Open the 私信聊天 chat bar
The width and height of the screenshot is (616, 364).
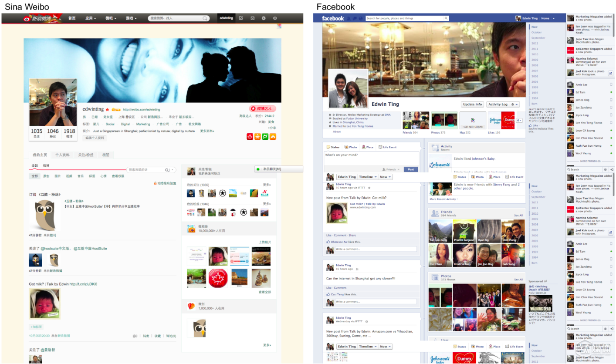278,169
